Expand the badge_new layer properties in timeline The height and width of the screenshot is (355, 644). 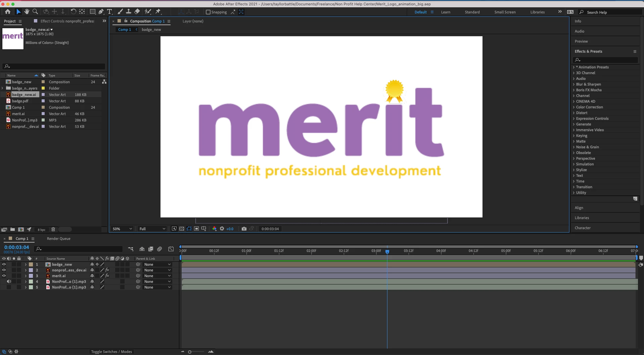click(x=26, y=264)
